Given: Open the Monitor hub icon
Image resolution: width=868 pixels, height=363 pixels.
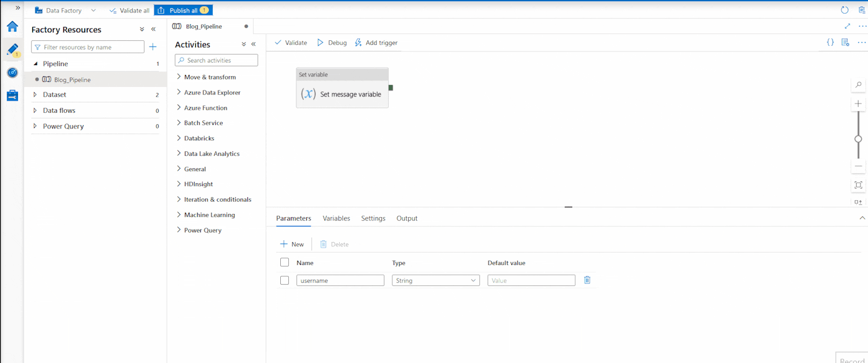Looking at the screenshot, I should [x=12, y=73].
